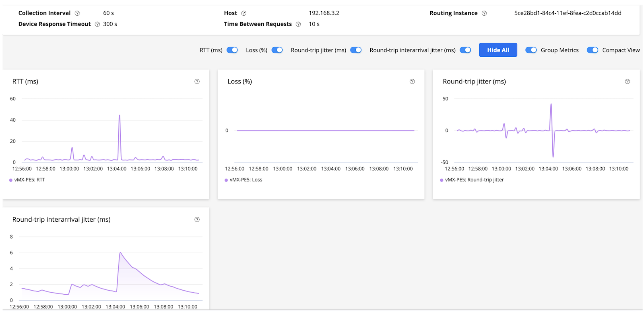This screenshot has width=644, height=312.
Task: Click the help icon next to Host
Action: [244, 13]
